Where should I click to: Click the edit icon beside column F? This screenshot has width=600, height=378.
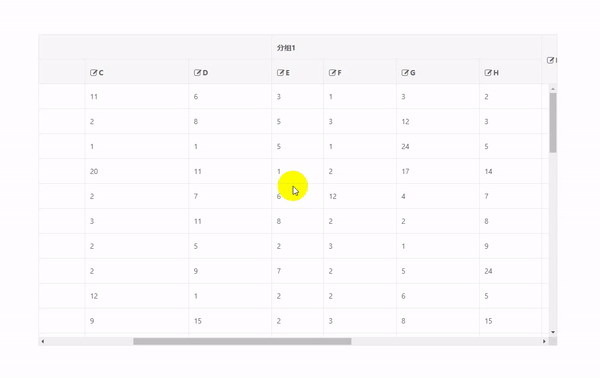tap(333, 73)
